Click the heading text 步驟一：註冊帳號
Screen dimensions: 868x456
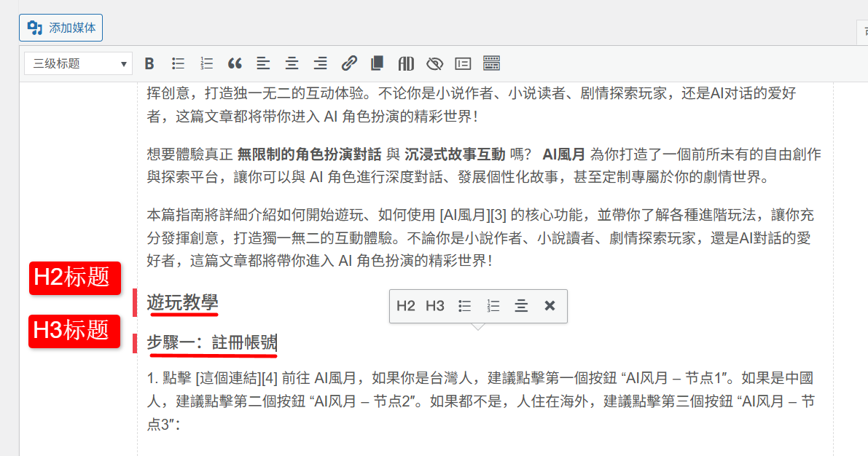pos(211,342)
